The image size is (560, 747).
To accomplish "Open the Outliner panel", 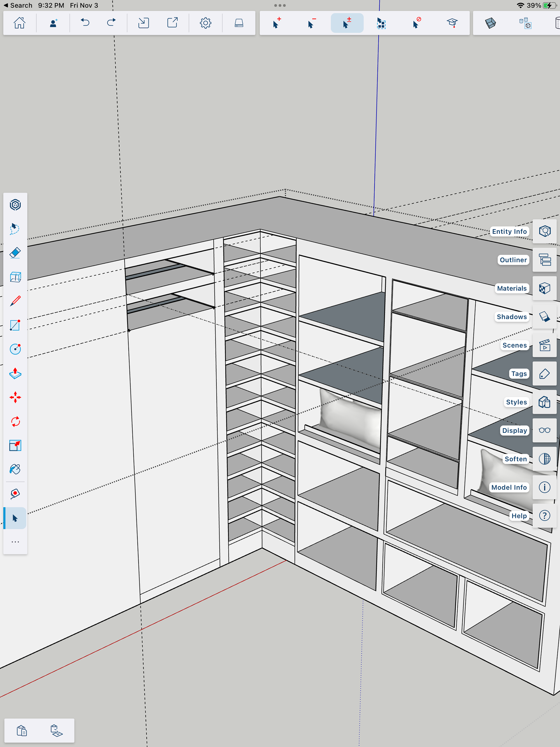I will pyautogui.click(x=544, y=260).
